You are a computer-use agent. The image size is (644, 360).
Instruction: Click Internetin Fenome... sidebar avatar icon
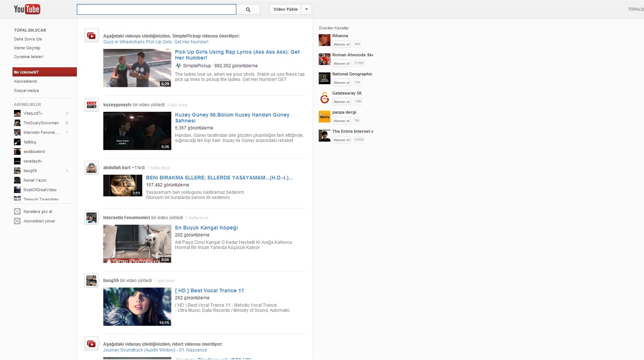point(17,132)
